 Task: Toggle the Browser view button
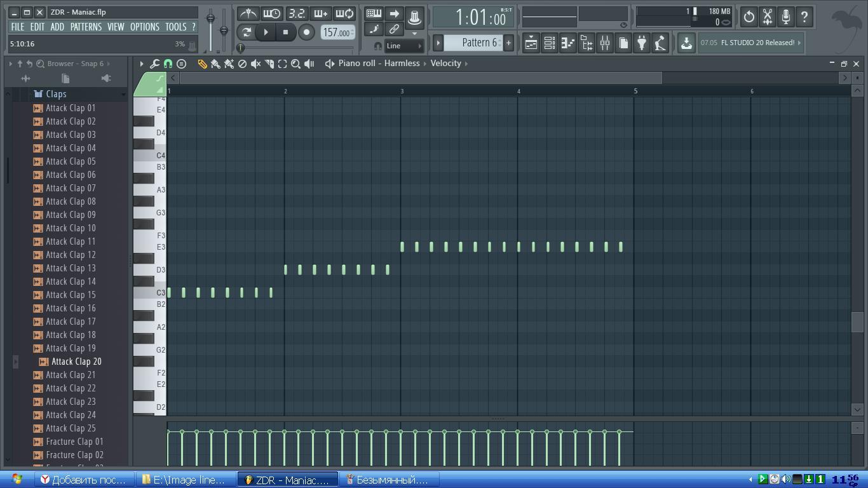point(586,43)
